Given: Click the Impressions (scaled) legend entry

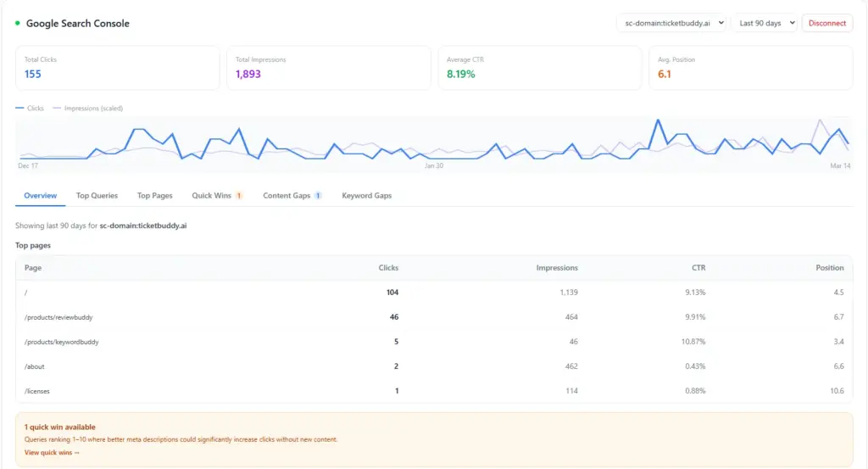Looking at the screenshot, I should (x=88, y=108).
